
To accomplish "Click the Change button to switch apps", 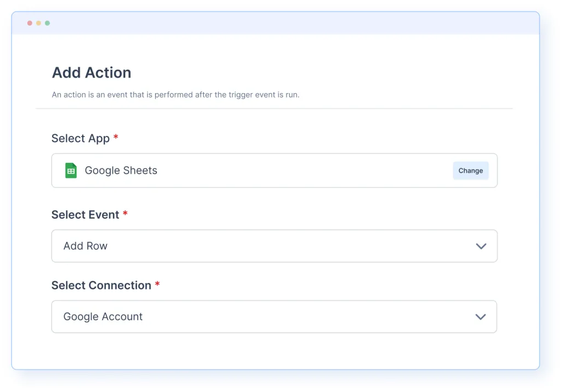I will (x=470, y=171).
